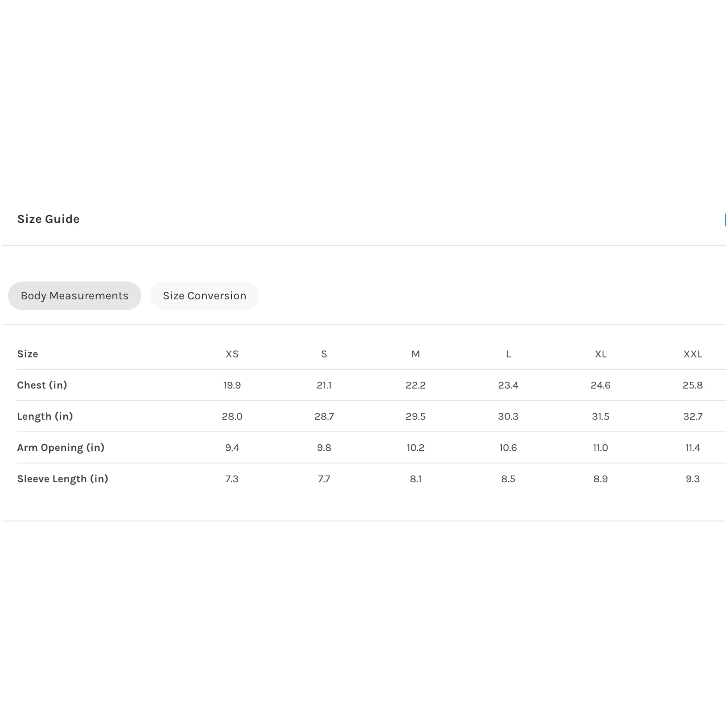Select the 19.9 chest value for XS
728x728 pixels.
tap(232, 385)
